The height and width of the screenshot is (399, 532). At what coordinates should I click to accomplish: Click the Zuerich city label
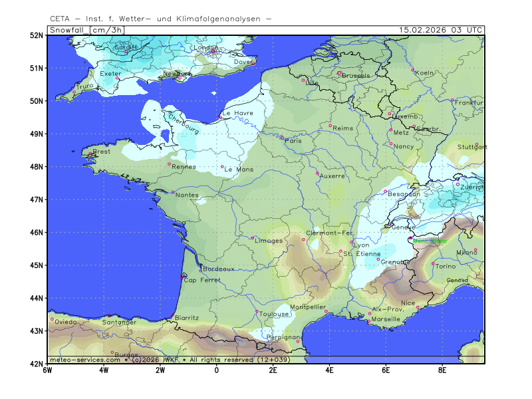pos(471,188)
